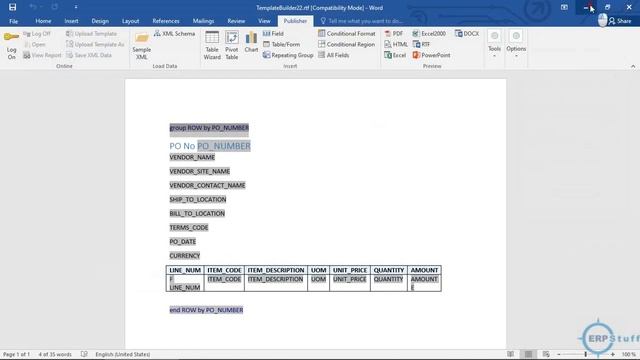Screen dimensions: 640x360
Task: Preview as Excel2000
Action: click(429, 33)
